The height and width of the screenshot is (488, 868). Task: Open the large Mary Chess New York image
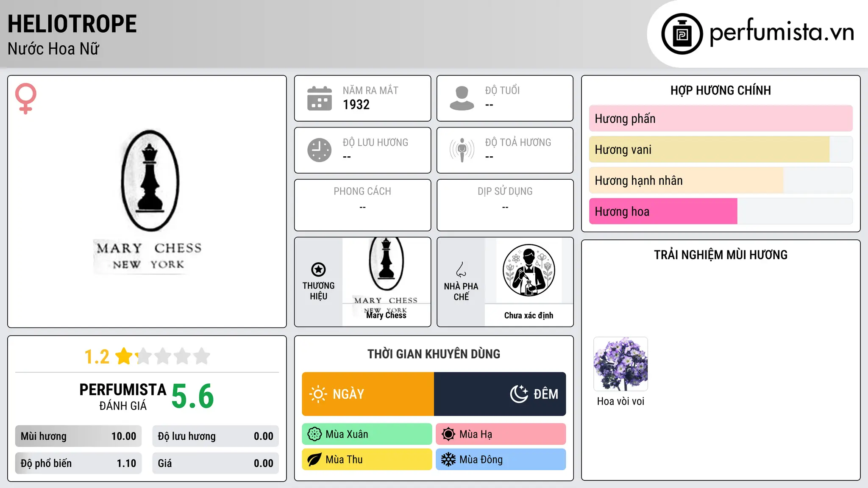[149, 202]
